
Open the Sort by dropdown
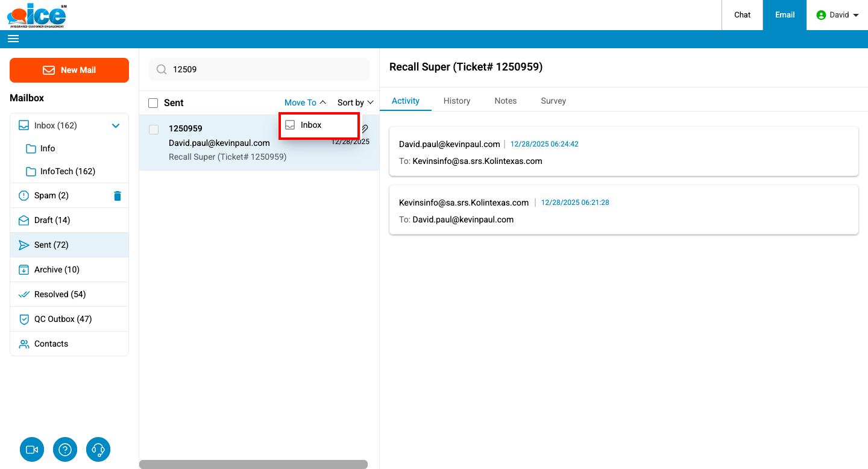click(355, 102)
